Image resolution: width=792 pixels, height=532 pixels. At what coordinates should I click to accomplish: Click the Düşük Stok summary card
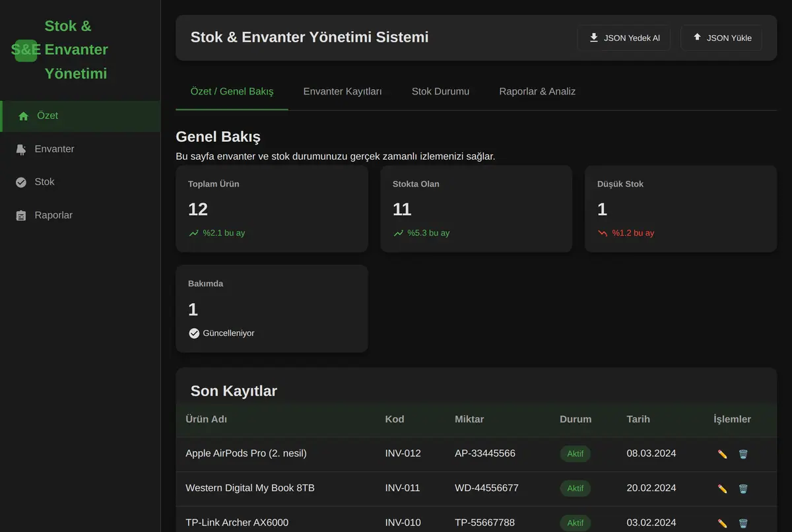(681, 209)
